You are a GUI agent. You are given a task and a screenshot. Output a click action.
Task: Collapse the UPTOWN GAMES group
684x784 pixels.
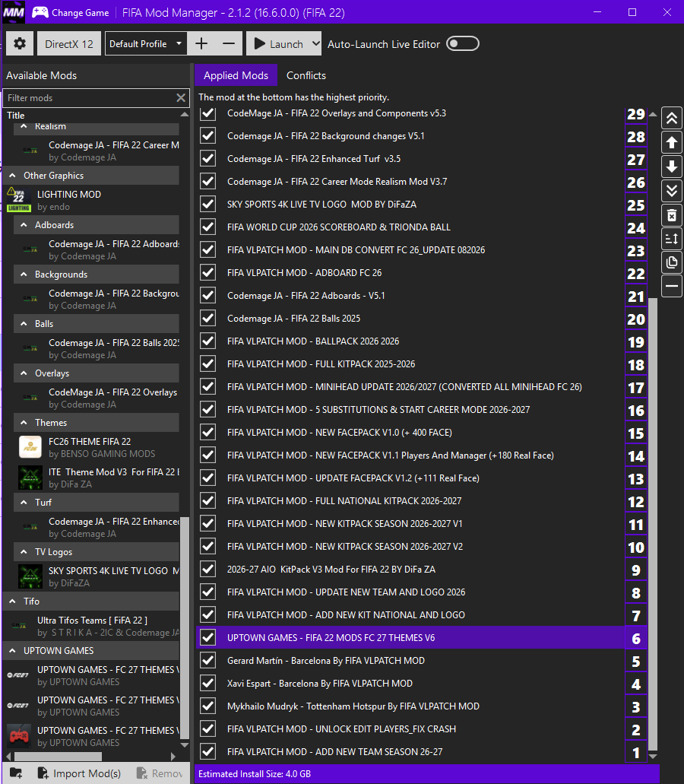[12, 650]
